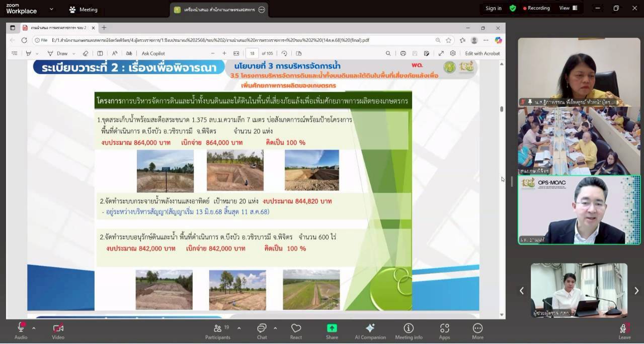Click the Sign in button
The image size is (644, 344).
493,8
